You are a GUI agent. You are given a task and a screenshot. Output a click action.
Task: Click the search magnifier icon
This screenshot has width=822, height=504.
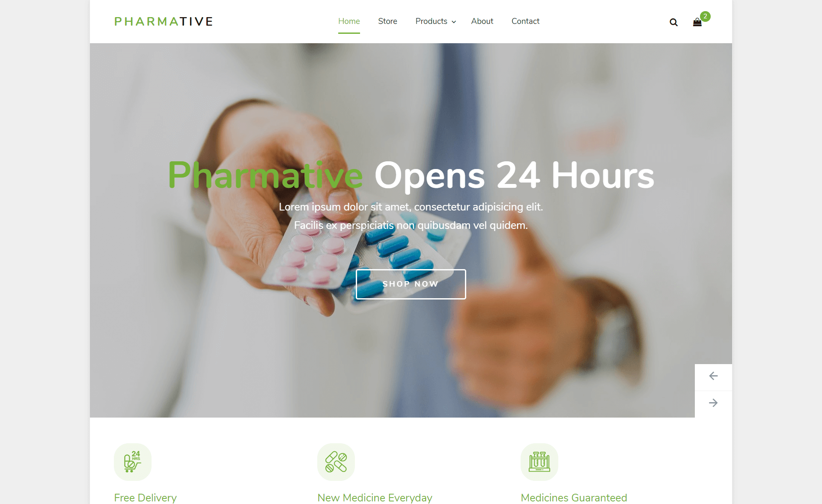(673, 22)
